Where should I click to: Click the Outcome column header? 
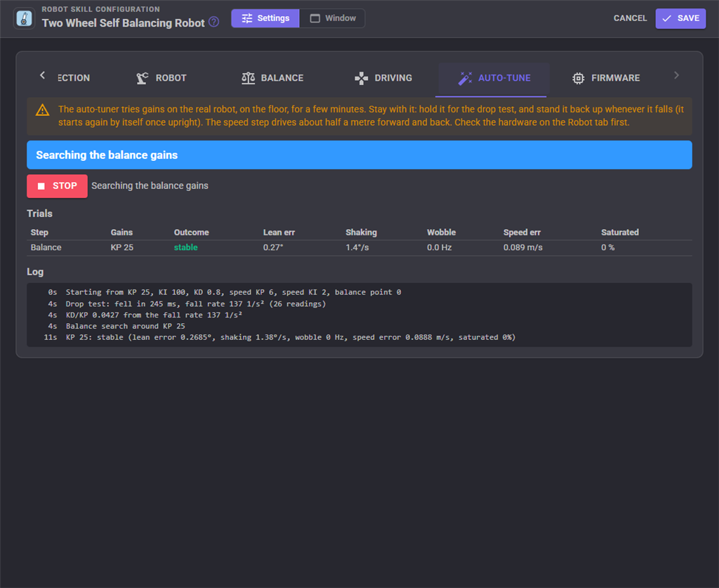[x=191, y=233]
